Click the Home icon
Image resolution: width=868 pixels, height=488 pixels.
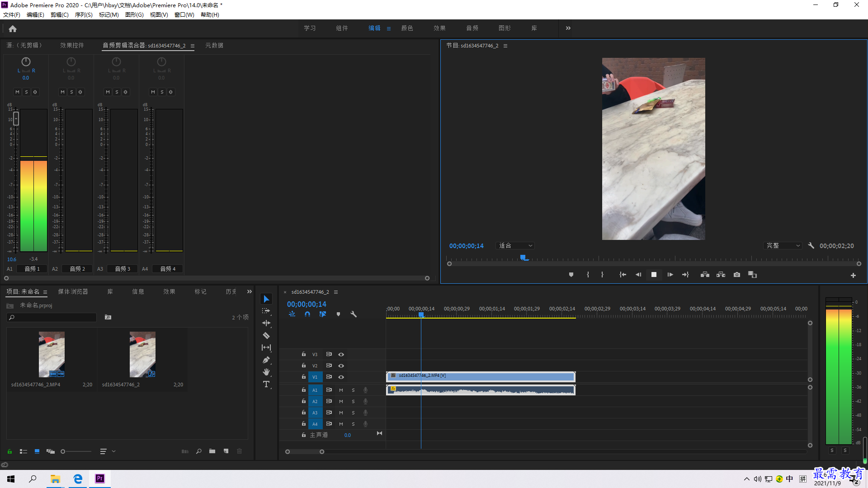pos(13,28)
